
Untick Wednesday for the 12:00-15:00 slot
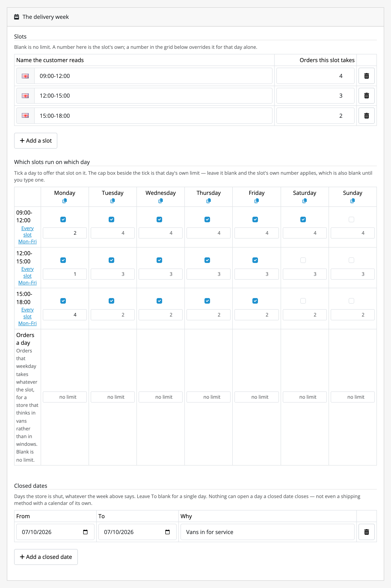pos(159,260)
